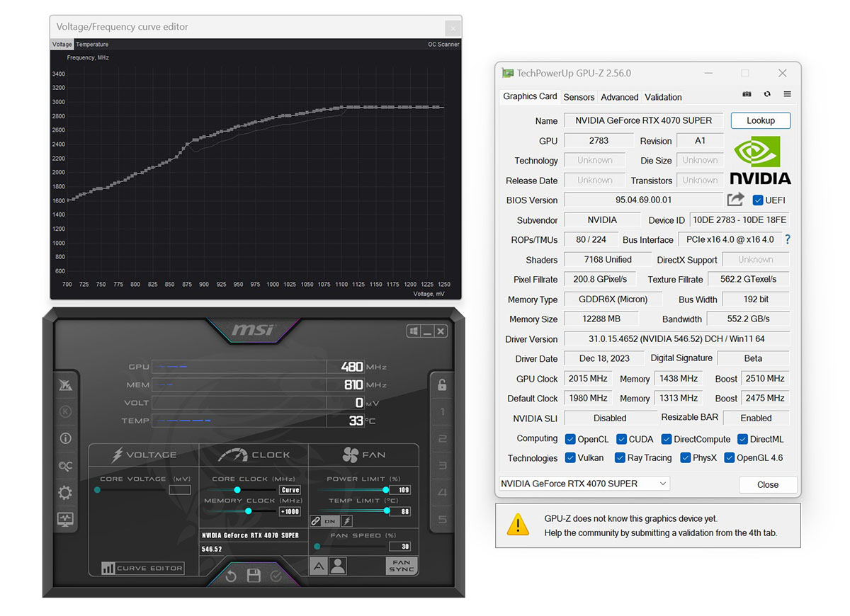850x616 pixels.
Task: Click the Fan Speed slider handle
Action: [x=317, y=546]
